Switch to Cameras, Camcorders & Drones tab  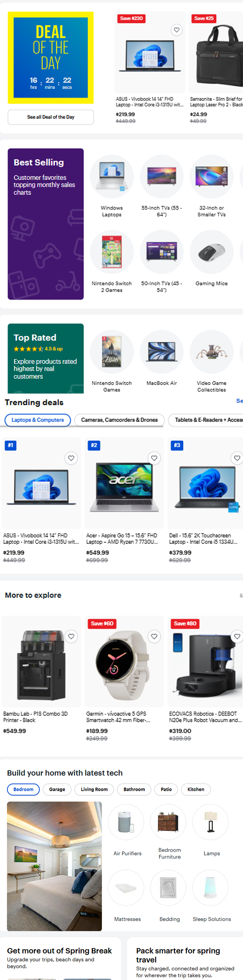pyautogui.click(x=119, y=420)
